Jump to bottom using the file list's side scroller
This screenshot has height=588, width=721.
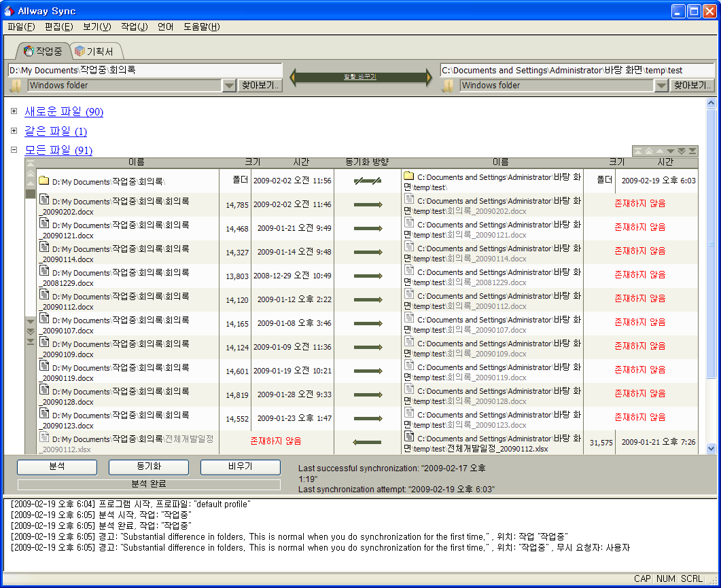pos(31,342)
